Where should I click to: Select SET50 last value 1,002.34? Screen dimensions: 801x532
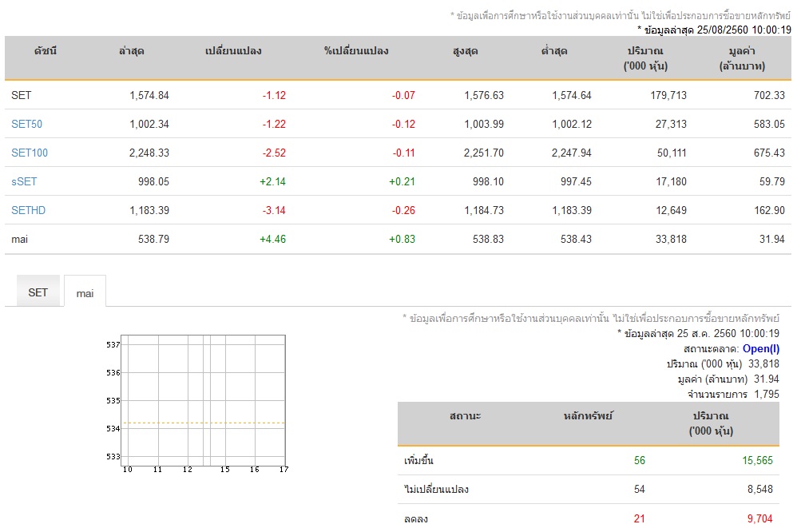149,124
